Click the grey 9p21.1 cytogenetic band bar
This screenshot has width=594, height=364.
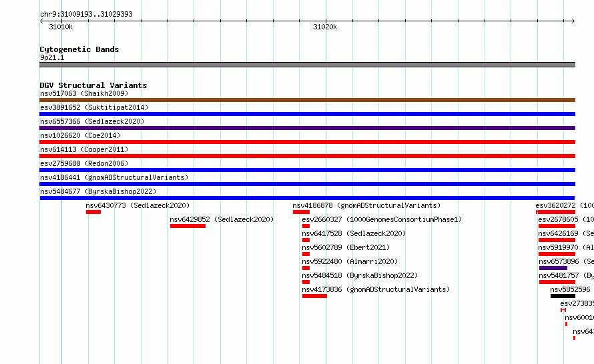click(x=307, y=65)
